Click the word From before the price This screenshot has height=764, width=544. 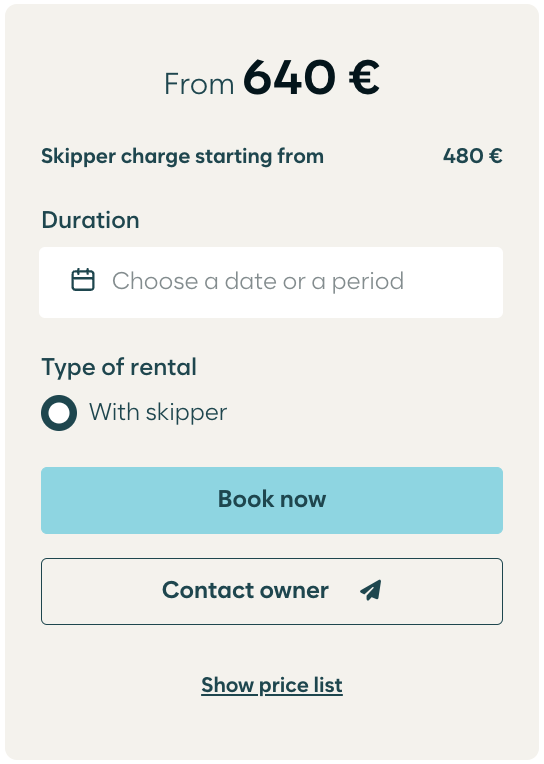point(199,84)
